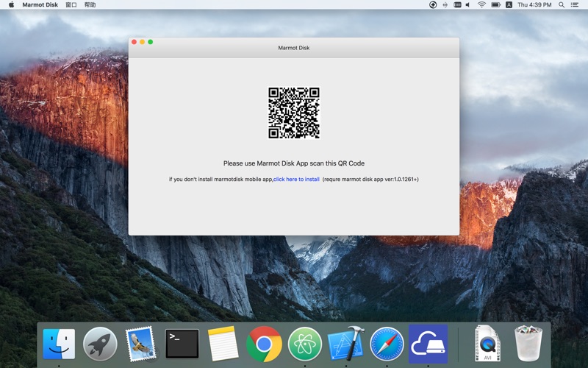
Task: Click the QR code image
Action: click(293, 113)
